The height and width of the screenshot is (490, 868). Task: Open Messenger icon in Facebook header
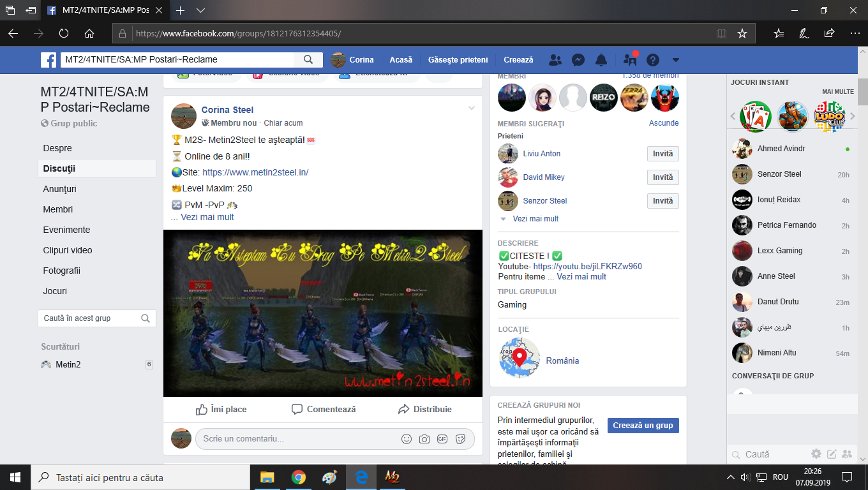pyautogui.click(x=578, y=60)
